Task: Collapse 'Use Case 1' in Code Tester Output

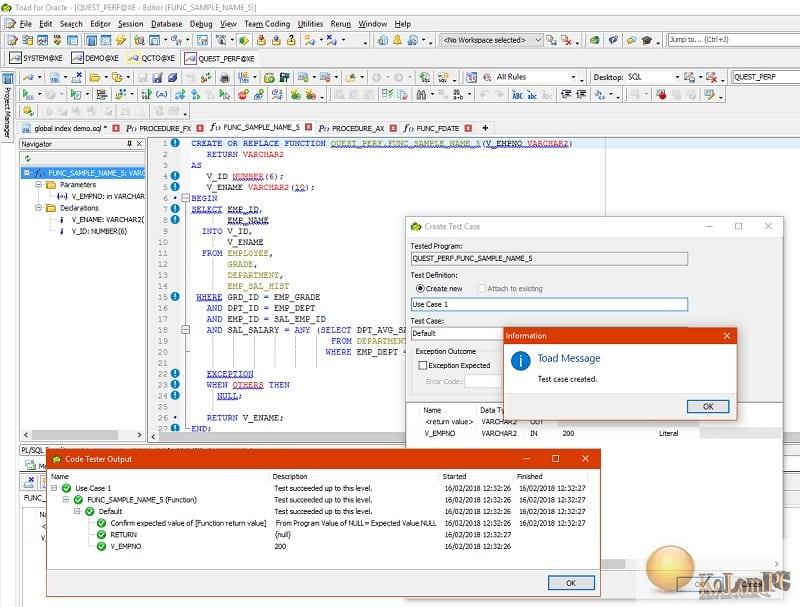Action: [54, 488]
